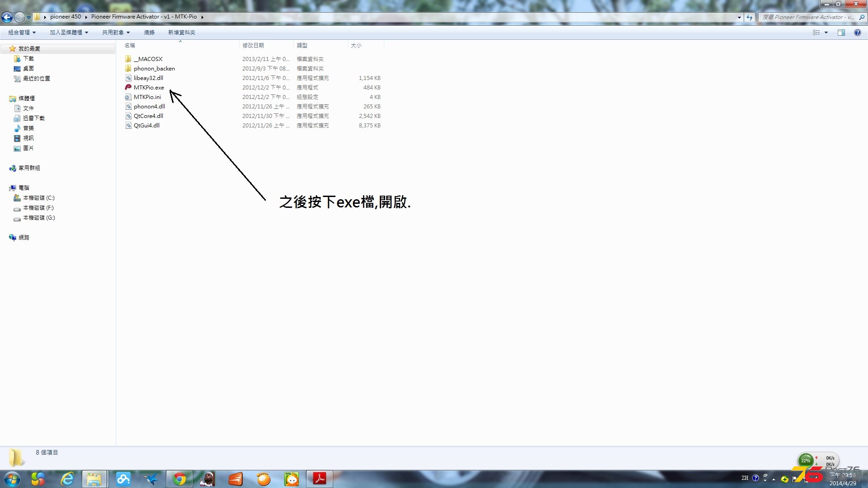
Task: Open the 加入至媒體櫃 menu
Action: (x=69, y=33)
